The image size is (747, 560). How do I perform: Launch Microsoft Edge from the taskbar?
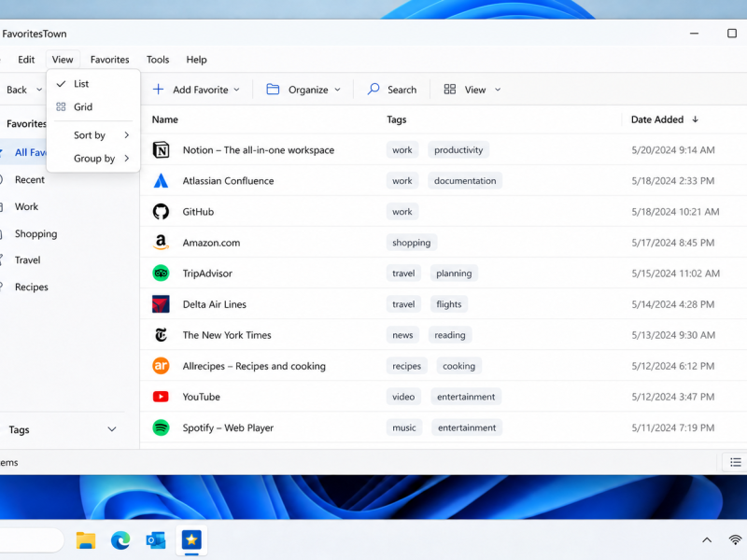[x=120, y=540]
